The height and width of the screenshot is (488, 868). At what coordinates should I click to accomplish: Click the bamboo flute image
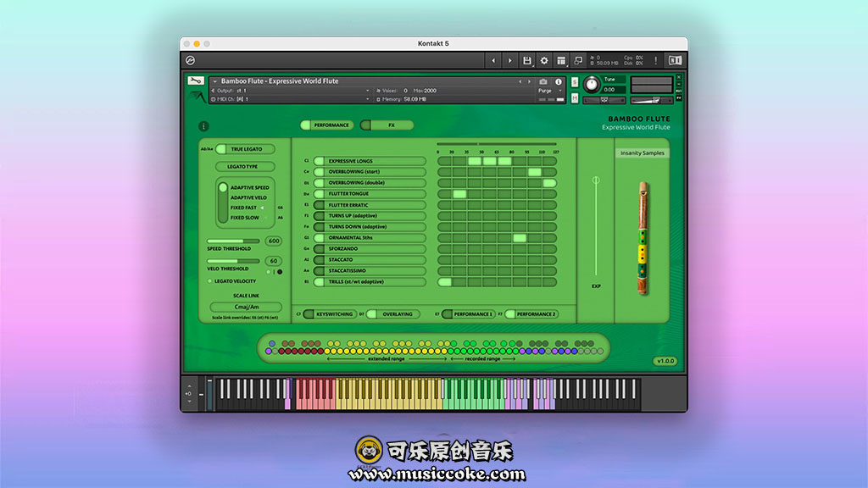643,238
